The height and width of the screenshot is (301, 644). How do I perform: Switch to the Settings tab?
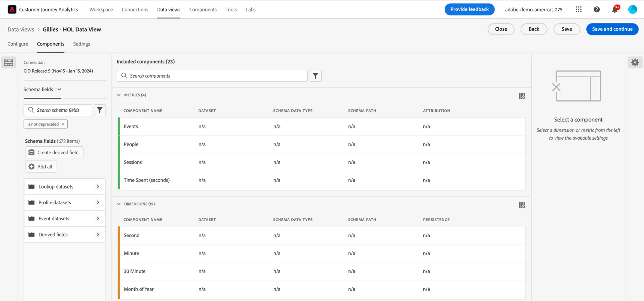[82, 44]
